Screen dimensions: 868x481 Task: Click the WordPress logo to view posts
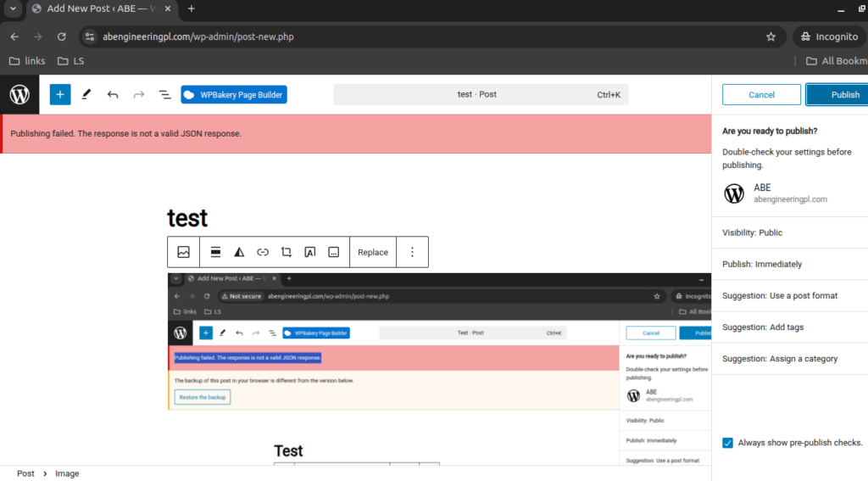pyautogui.click(x=19, y=95)
